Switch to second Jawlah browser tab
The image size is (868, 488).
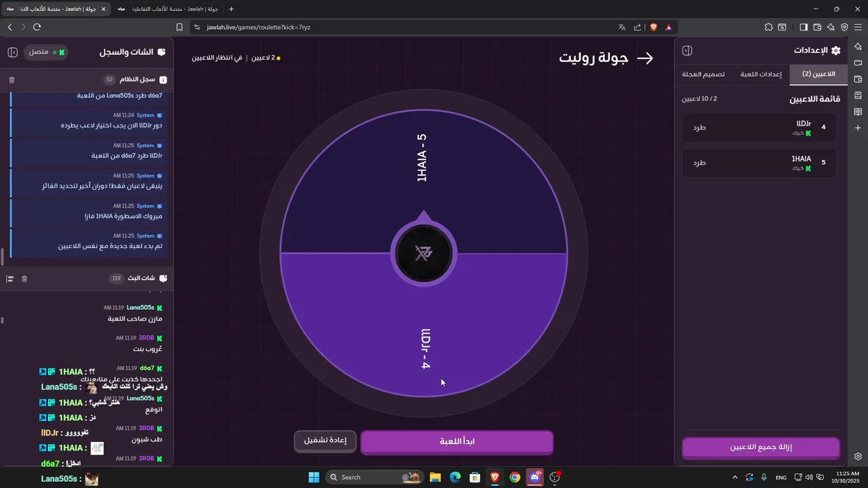tap(167, 9)
